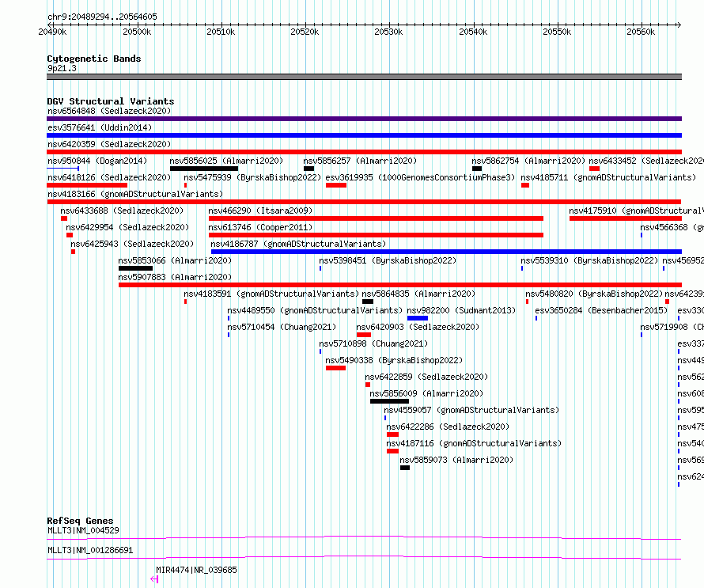Screen dimensions: 704x588
Task: Select nsv6433688 (Sedlazeck2020) label
Action: pos(122,211)
